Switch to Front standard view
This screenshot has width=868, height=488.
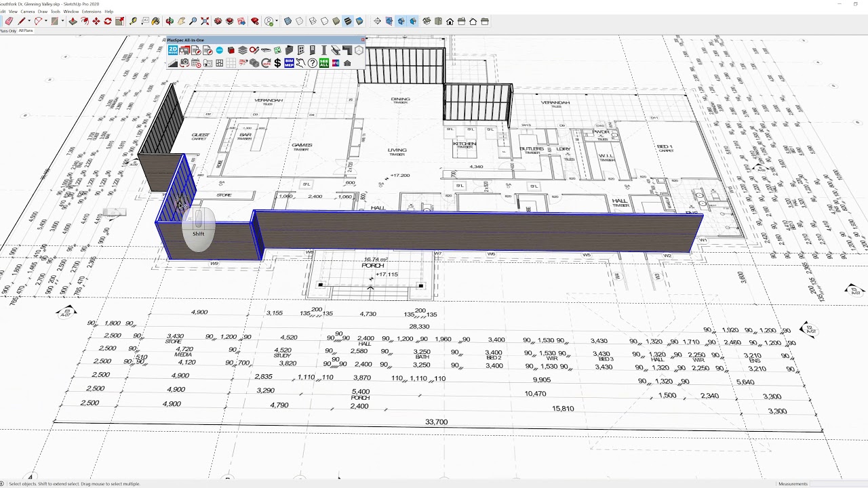point(450,21)
